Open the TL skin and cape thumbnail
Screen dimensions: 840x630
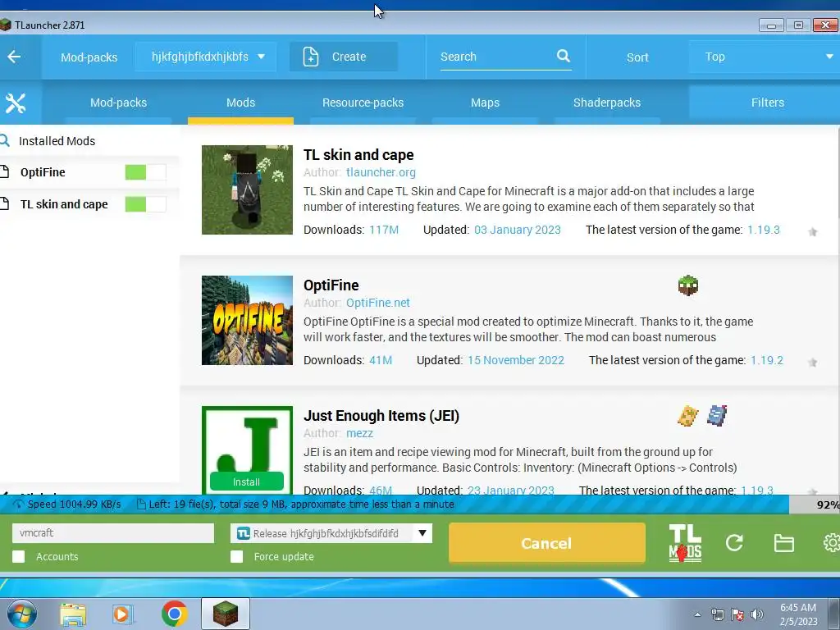pos(247,189)
